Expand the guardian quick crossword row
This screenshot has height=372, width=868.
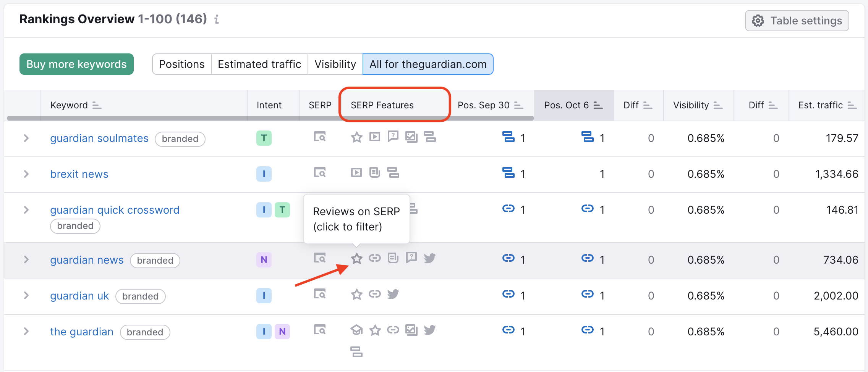tap(26, 210)
